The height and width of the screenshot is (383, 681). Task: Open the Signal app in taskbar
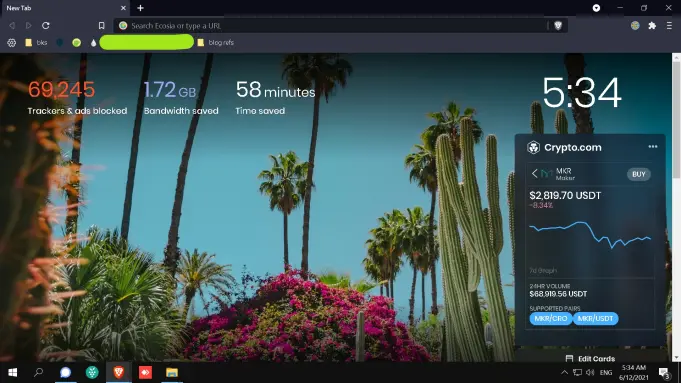[66, 372]
